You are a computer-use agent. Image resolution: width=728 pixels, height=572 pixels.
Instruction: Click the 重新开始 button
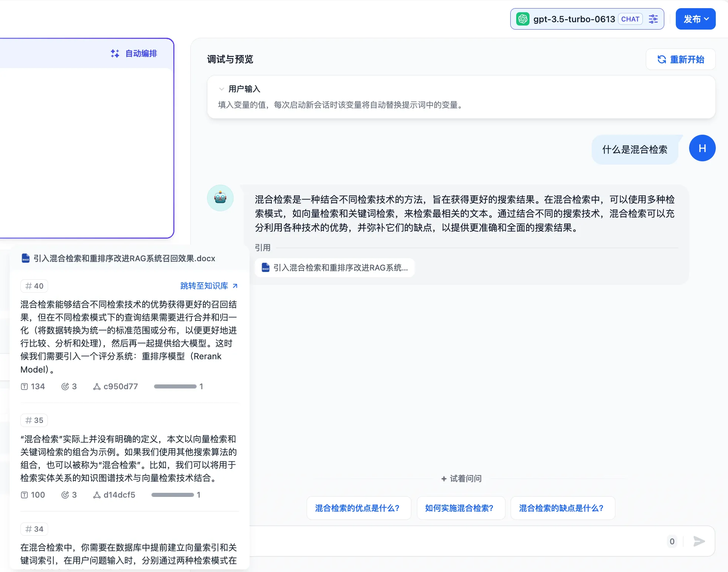pyautogui.click(x=681, y=59)
